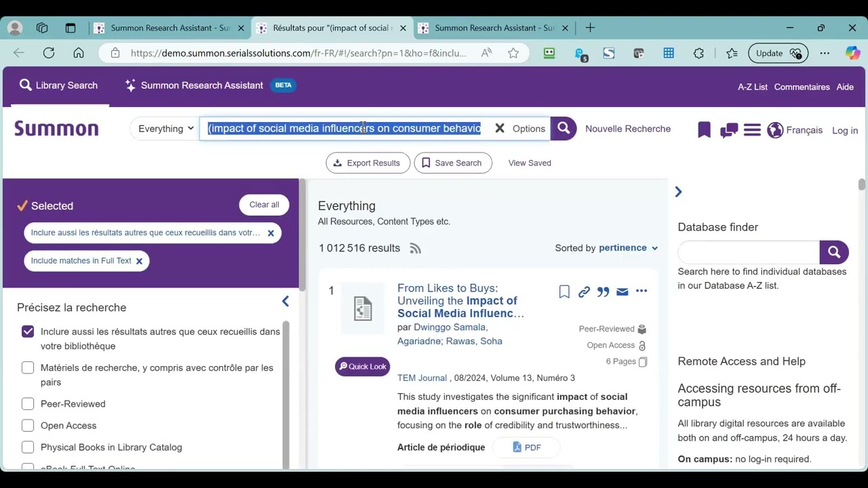
Task: Open the Français language selector
Action: click(x=795, y=130)
